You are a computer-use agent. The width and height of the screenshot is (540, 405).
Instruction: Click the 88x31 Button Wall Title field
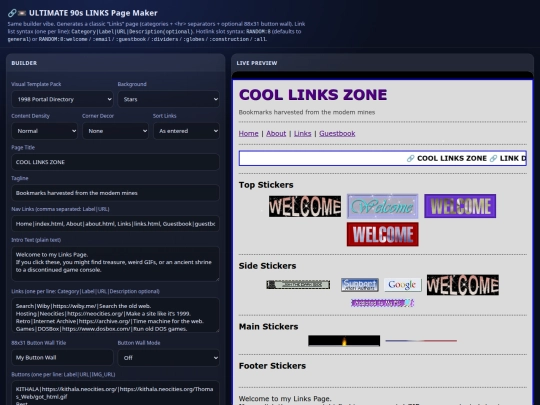[62, 357]
